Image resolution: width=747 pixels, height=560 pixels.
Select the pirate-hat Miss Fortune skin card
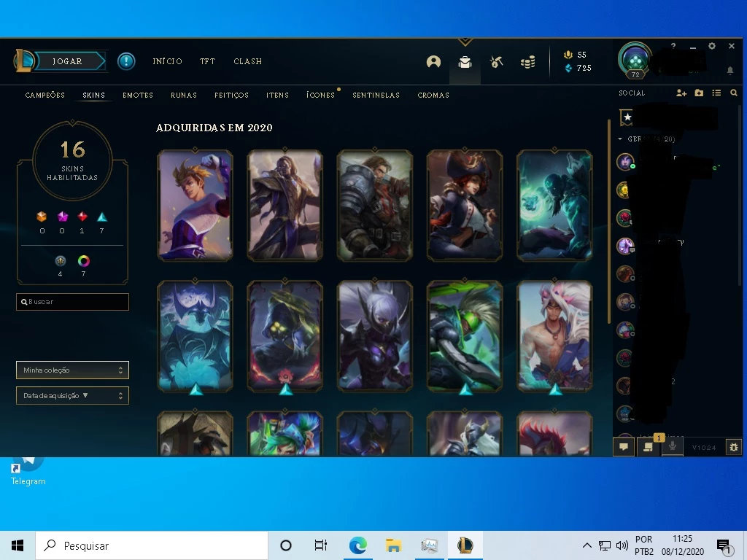tap(465, 205)
